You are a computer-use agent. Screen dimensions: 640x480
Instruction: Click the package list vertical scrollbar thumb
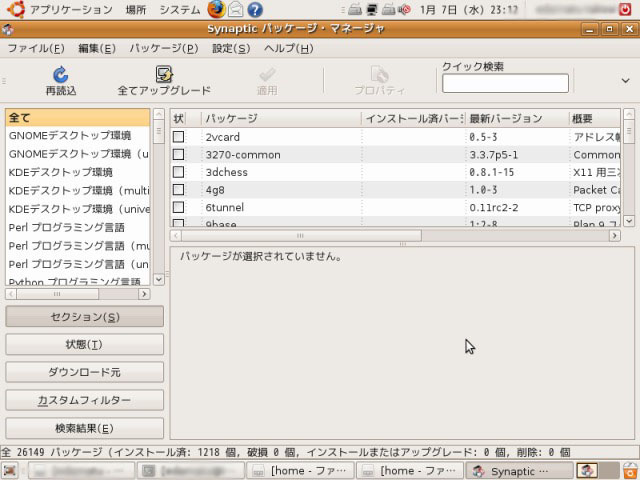tap(629, 131)
